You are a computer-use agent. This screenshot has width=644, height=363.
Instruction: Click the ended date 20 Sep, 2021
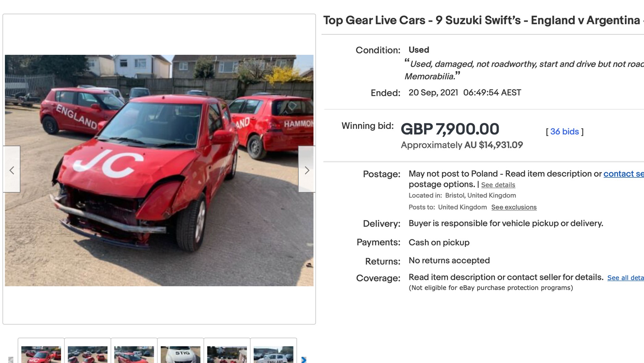433,92
